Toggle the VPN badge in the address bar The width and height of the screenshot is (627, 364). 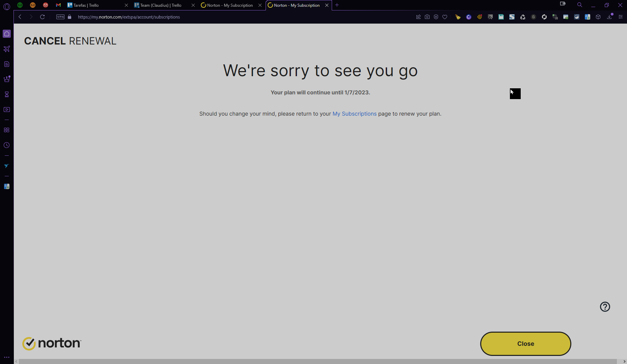pos(60,17)
